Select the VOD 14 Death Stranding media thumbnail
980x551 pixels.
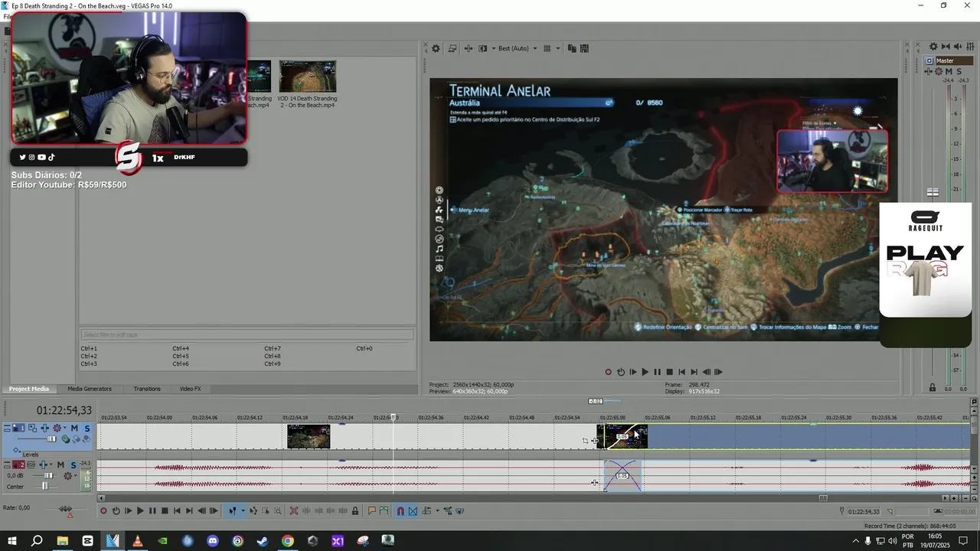click(307, 77)
